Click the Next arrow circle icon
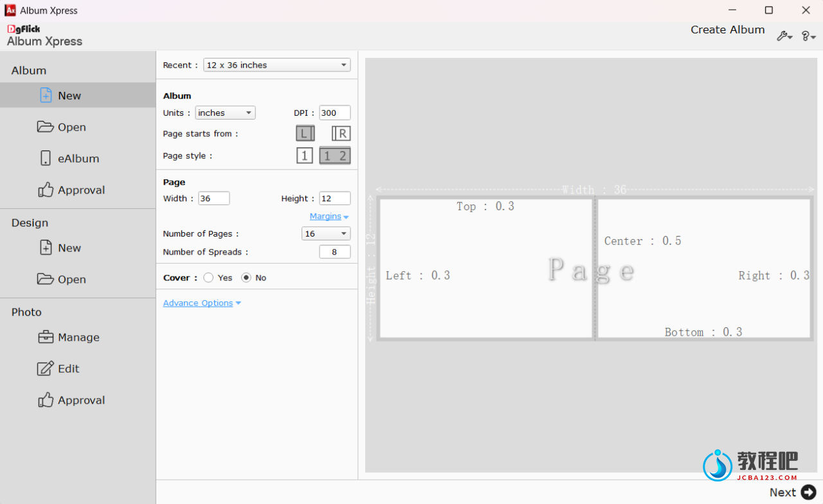This screenshot has width=823, height=504. (x=809, y=492)
